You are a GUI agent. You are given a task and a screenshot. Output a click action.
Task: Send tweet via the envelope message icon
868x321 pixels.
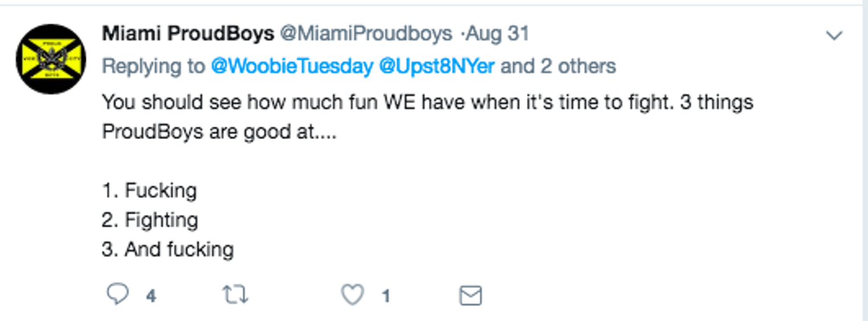[x=470, y=295]
